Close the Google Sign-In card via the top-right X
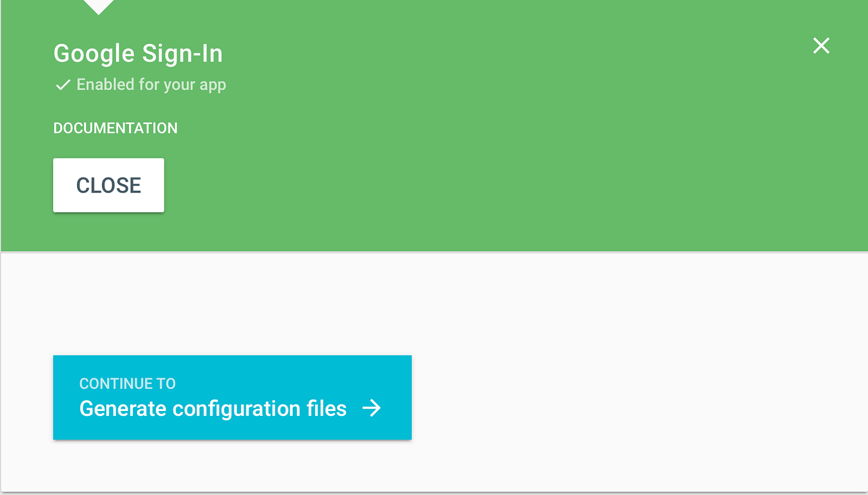The width and height of the screenshot is (868, 495). 821,46
